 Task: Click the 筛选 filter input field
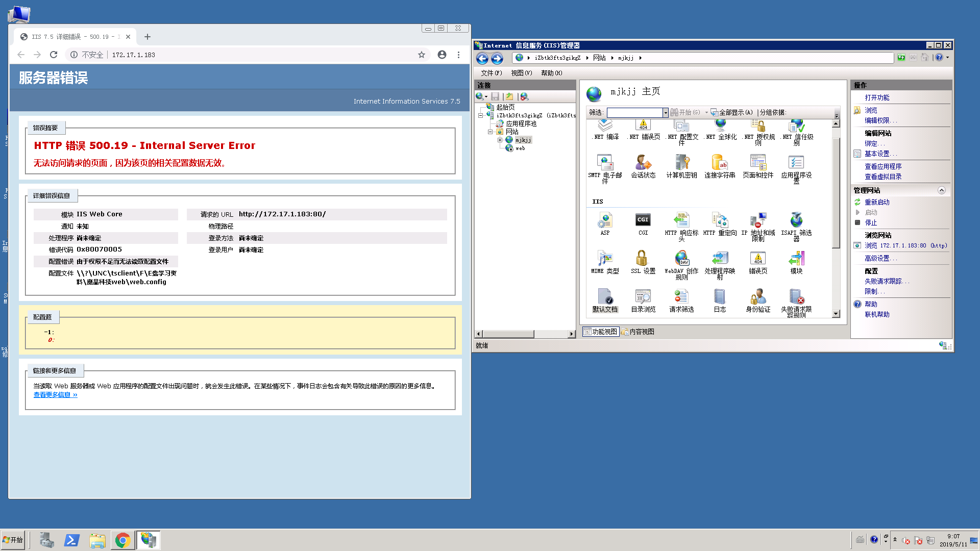point(634,112)
